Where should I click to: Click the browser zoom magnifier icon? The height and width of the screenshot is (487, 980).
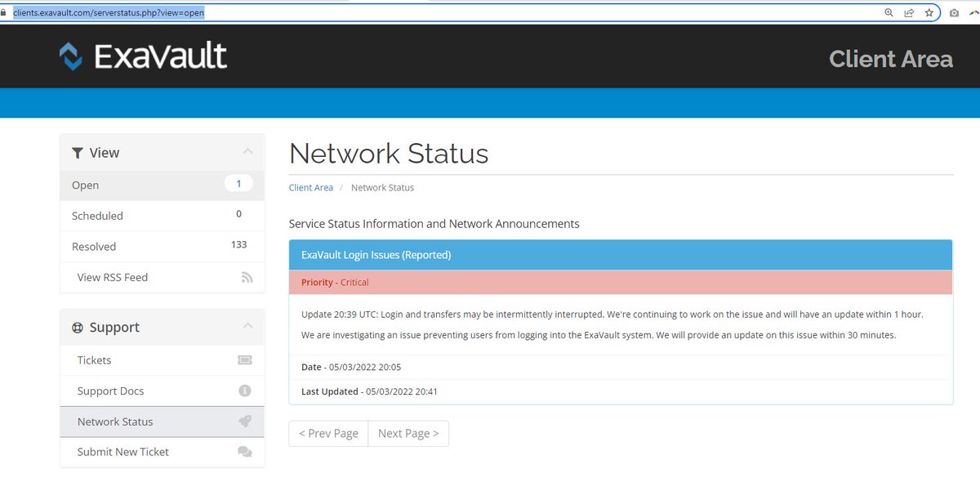[x=889, y=13]
